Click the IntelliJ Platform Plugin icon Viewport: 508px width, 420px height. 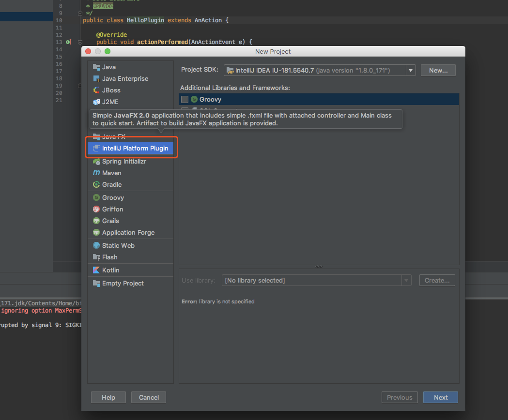tap(96, 149)
